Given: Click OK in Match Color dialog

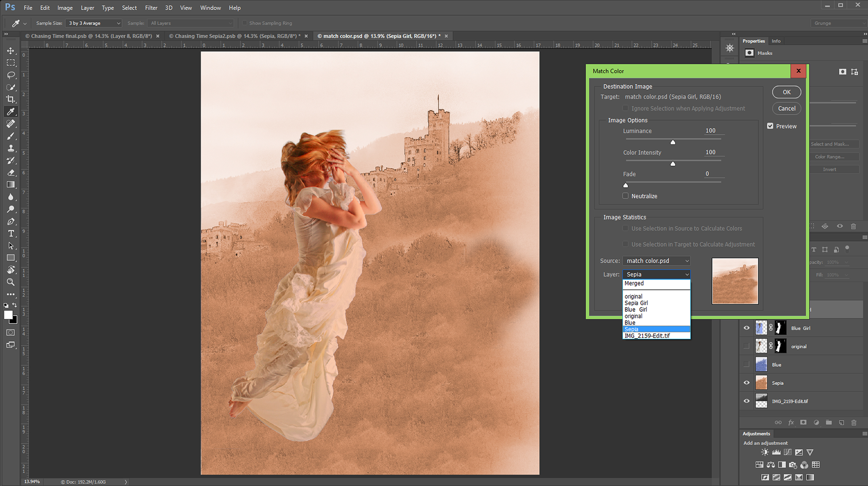Looking at the screenshot, I should click(x=786, y=92).
